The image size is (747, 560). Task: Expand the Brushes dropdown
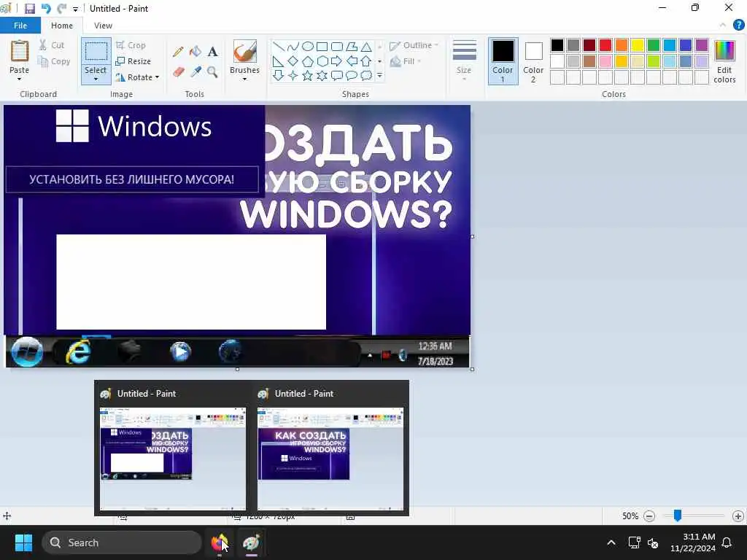[x=245, y=79]
